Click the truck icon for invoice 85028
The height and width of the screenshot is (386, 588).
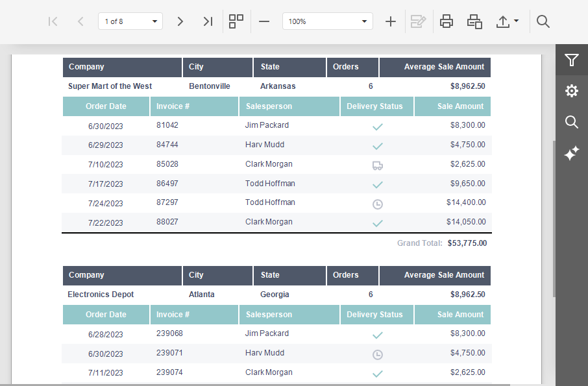377,165
